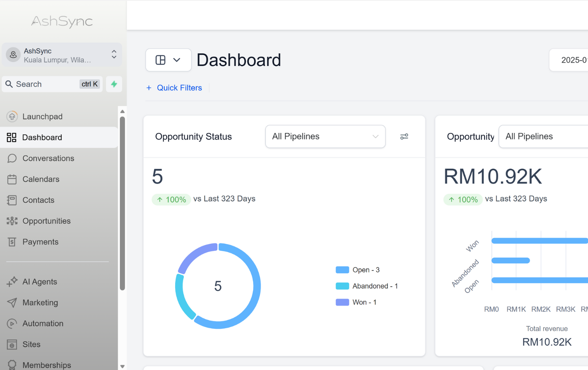Click the Conversations chat bubble icon
This screenshot has width=588, height=370.
coord(12,158)
